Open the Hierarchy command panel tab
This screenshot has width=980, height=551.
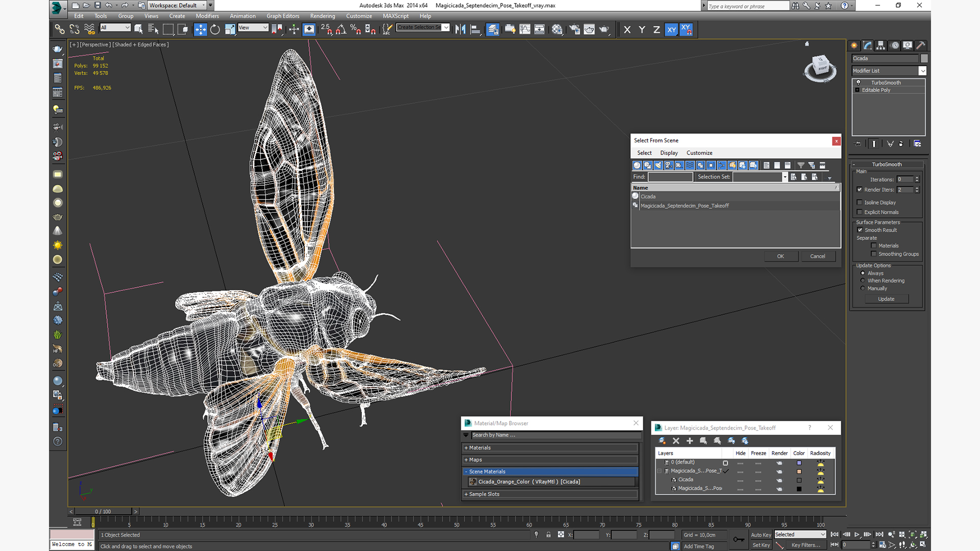pos(880,45)
